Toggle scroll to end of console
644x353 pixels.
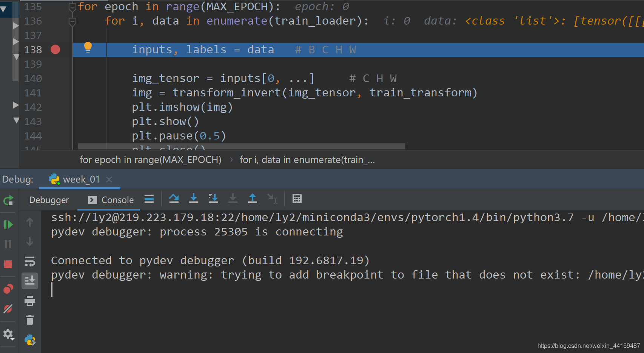coord(30,281)
